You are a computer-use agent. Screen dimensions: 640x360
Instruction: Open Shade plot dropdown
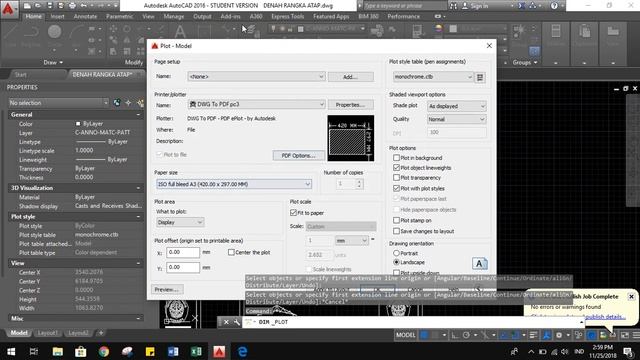(457, 106)
